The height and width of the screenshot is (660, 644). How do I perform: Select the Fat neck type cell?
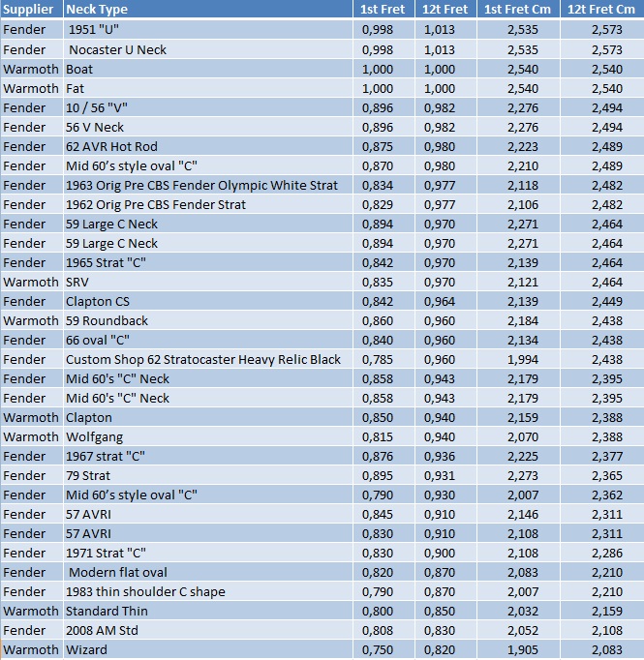point(208,88)
